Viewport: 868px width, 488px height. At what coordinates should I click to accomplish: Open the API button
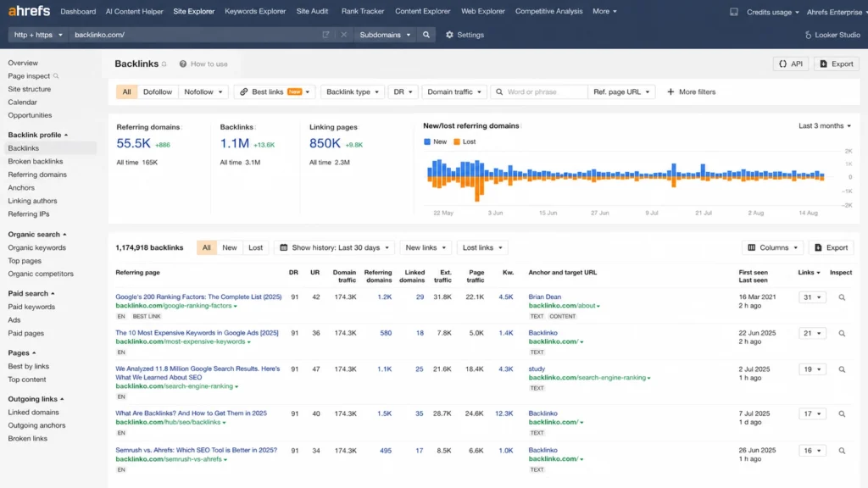coord(791,64)
